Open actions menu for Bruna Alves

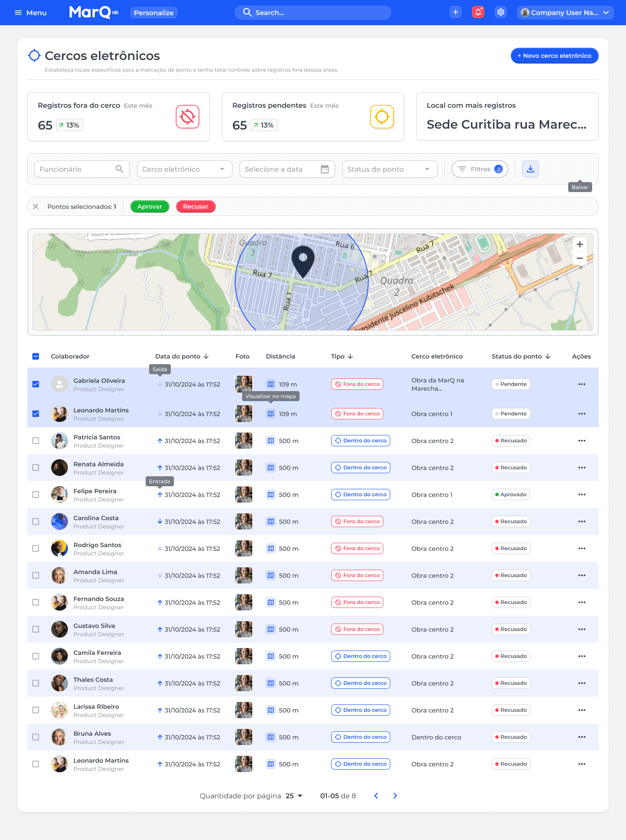pyautogui.click(x=582, y=737)
